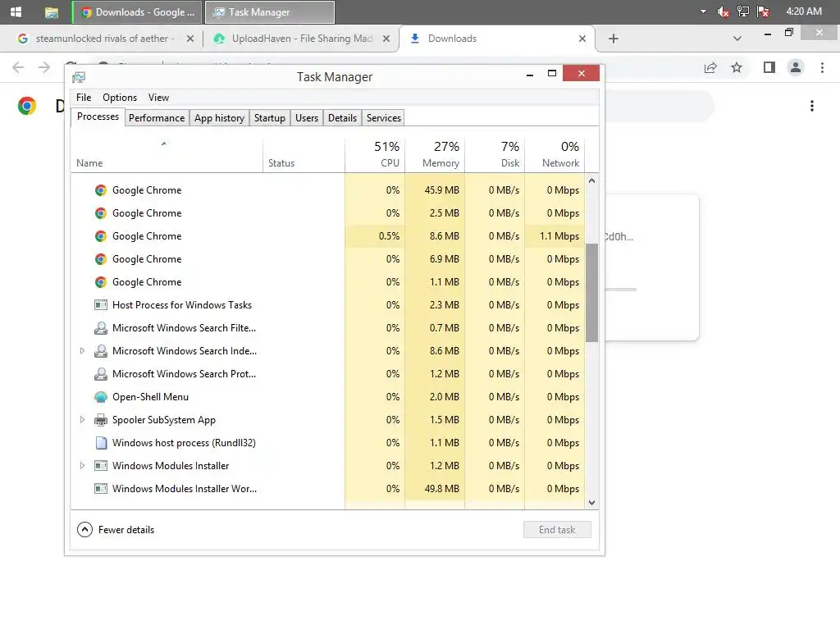Select the Processes tab
Image resolution: width=840 pixels, height=630 pixels.
point(98,116)
